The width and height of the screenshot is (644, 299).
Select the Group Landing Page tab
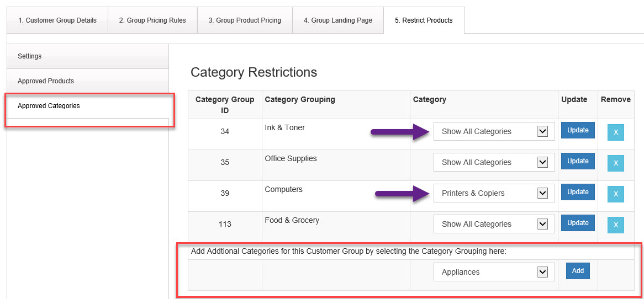[x=337, y=20]
